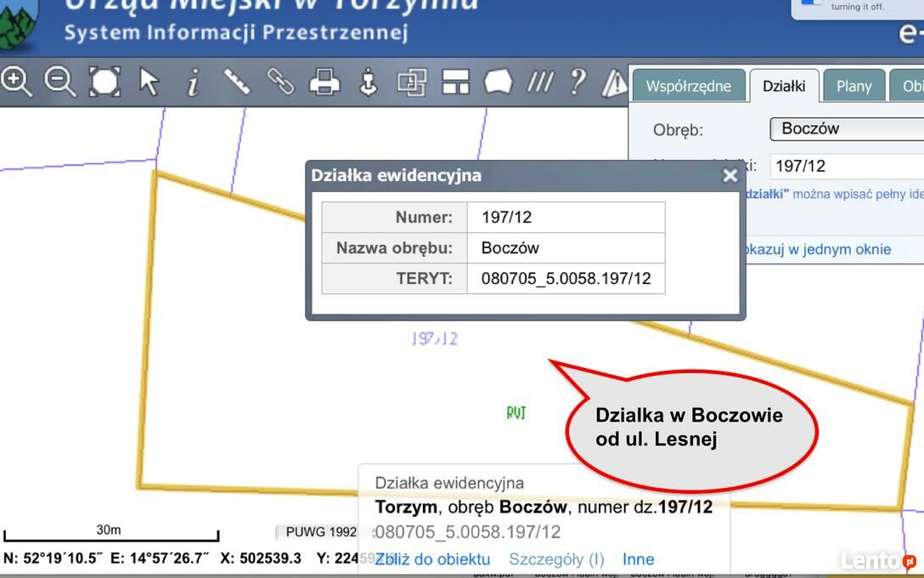Click the RVI land use label on map
Viewport: 924px width, 578px height.
[516, 413]
